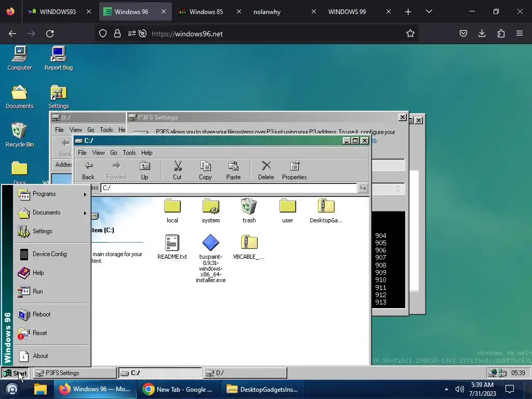
Task: Click Back arrow in C:/ toolbar
Action: tap(88, 170)
